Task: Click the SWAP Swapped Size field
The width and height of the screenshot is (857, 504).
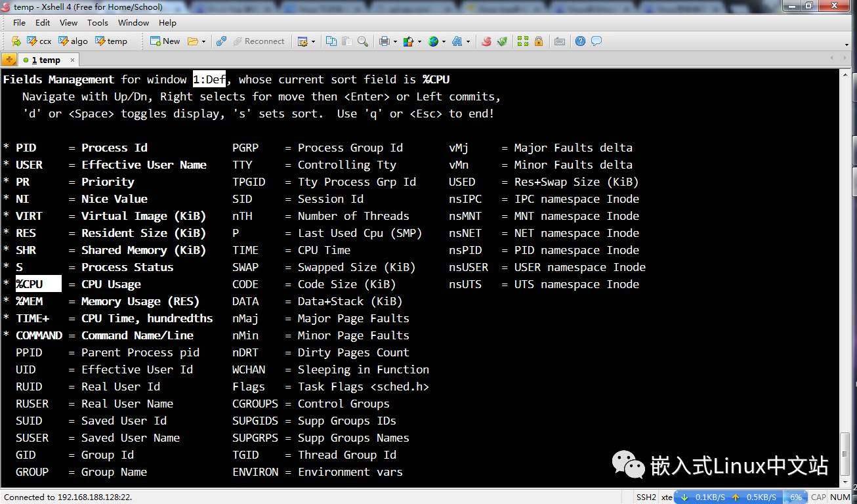Action: coord(324,267)
